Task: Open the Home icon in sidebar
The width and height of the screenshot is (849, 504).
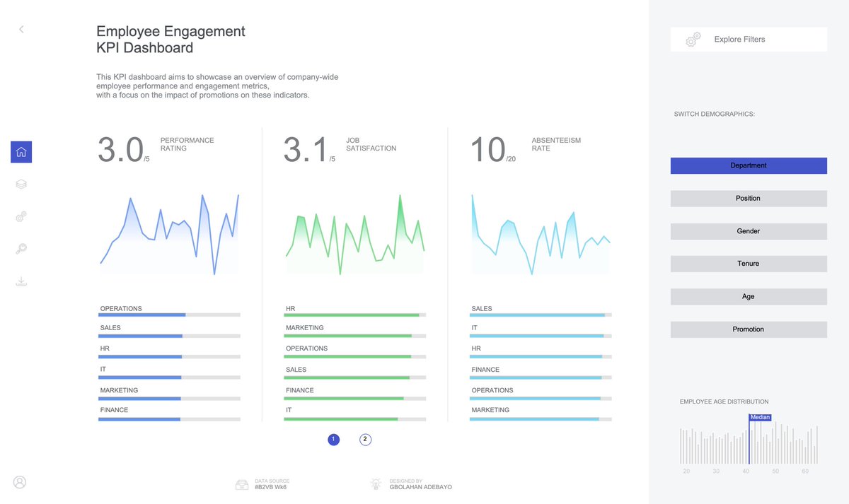Action: [x=21, y=151]
